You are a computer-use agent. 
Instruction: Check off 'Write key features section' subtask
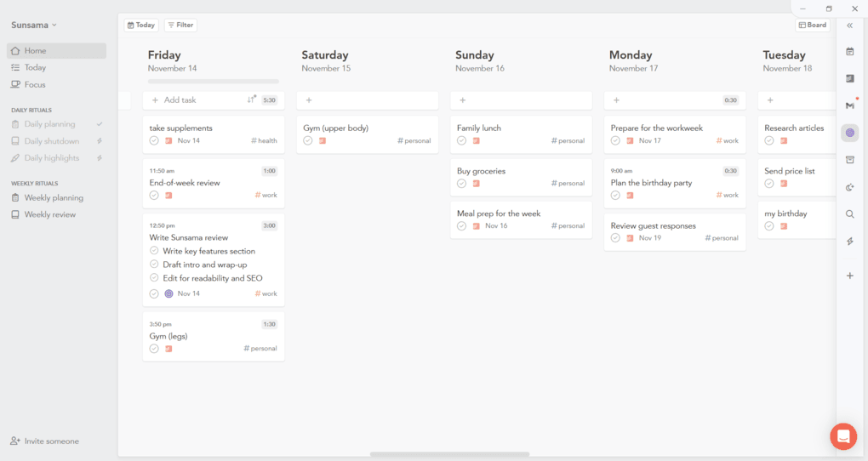tap(154, 251)
